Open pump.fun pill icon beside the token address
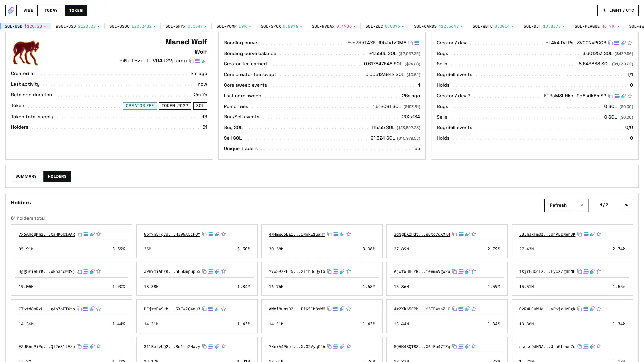This screenshot has height=362, width=644. [204, 61]
